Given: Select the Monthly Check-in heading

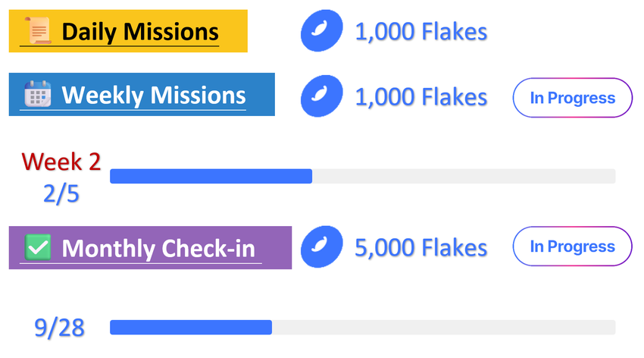Looking at the screenshot, I should pos(158,248).
